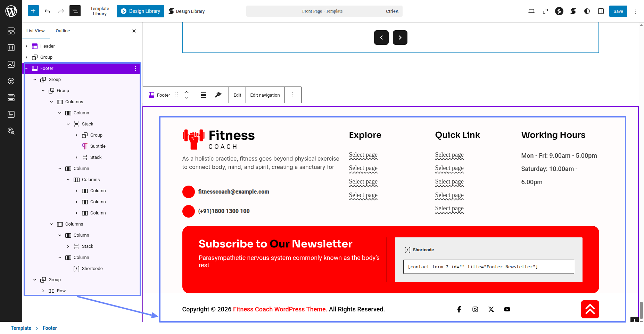This screenshot has height=334, width=644.
Task: Expand the Row item in list view
Action: 43,291
